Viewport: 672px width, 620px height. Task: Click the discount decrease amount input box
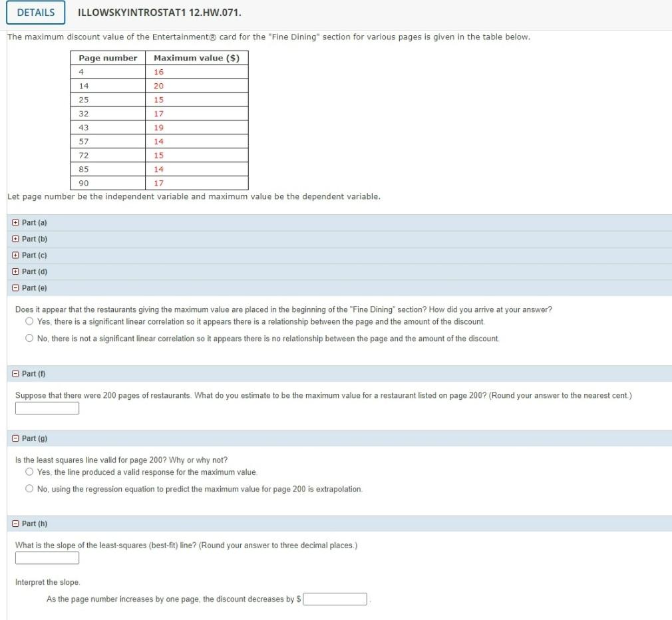pyautogui.click(x=335, y=599)
